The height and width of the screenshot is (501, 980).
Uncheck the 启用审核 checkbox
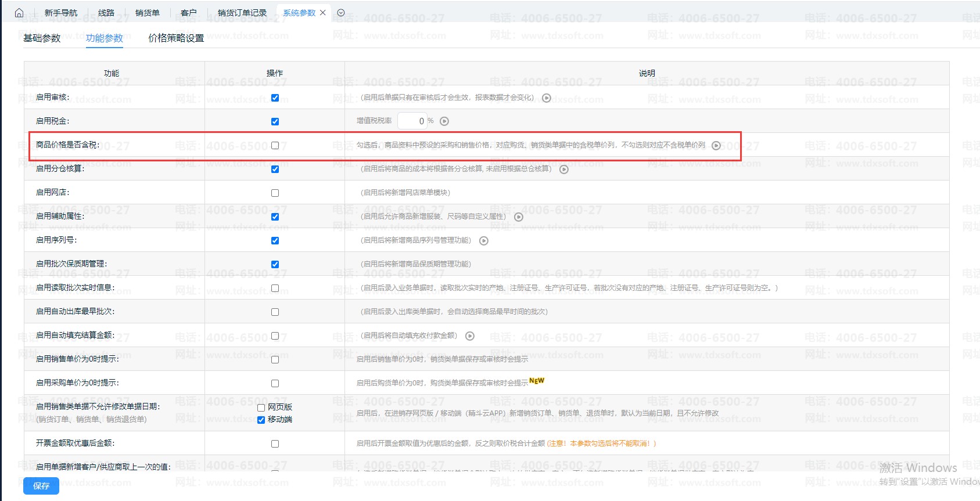click(x=275, y=98)
